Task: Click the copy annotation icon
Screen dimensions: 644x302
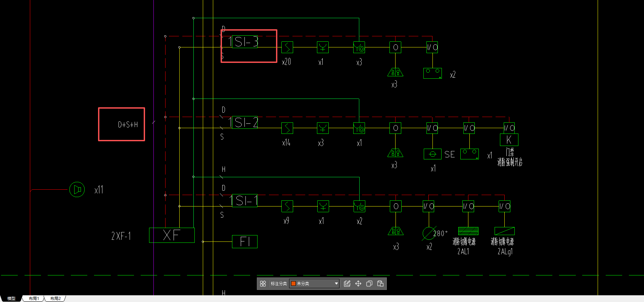Action: pos(369,284)
